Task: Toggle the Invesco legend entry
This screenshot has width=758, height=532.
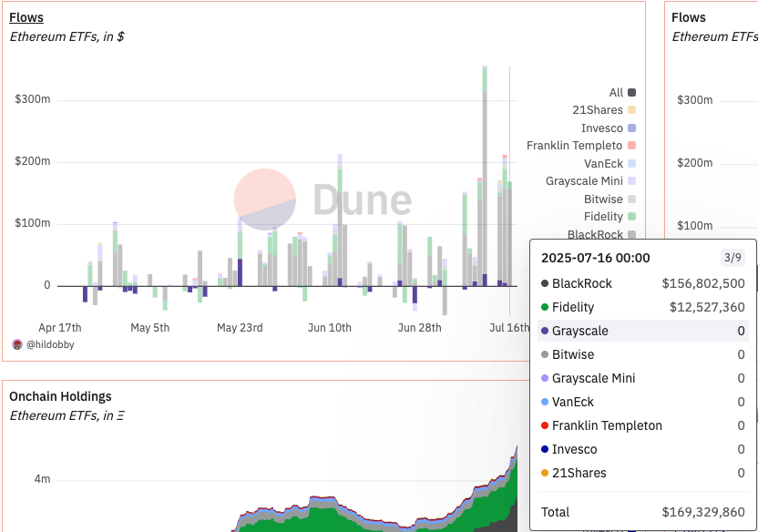Action: click(x=609, y=128)
